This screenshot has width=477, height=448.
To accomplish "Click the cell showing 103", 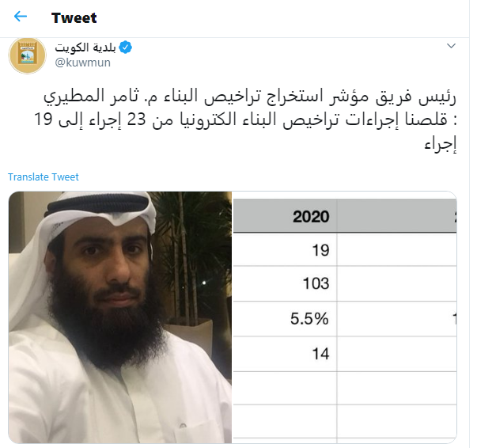I will (x=316, y=283).
